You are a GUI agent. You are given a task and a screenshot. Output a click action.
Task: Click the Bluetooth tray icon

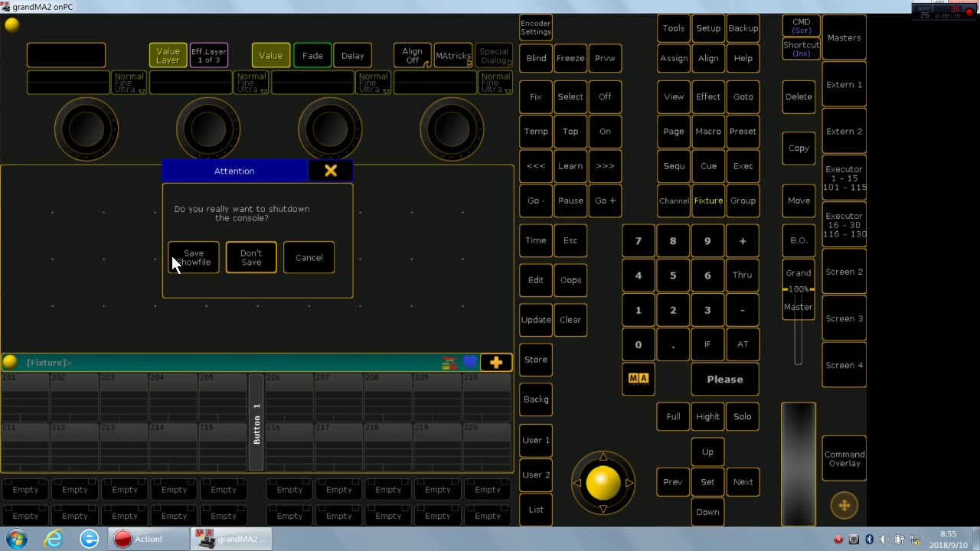pyautogui.click(x=869, y=540)
